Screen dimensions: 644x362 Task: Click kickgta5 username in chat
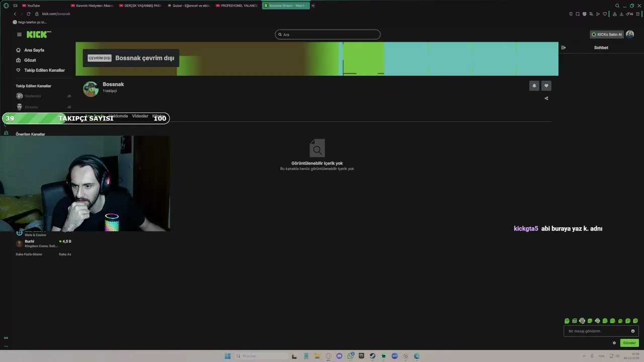click(526, 229)
